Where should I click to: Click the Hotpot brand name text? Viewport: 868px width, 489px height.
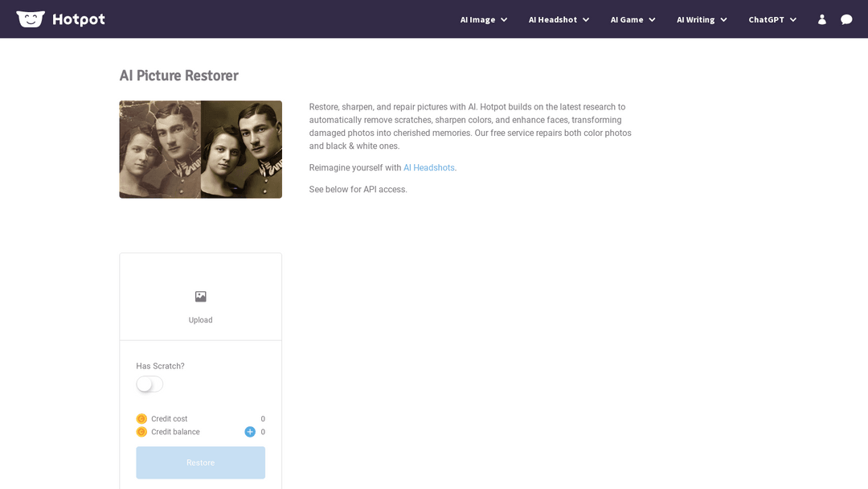pyautogui.click(x=79, y=19)
